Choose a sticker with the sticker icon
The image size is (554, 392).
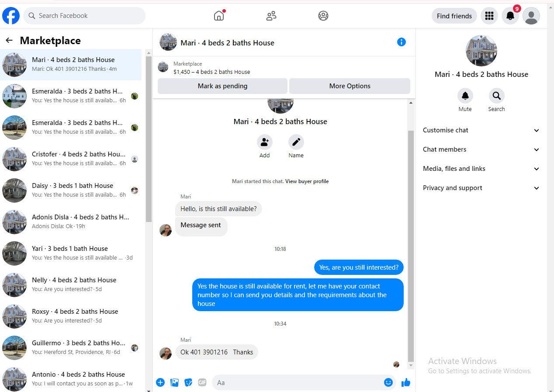(188, 382)
